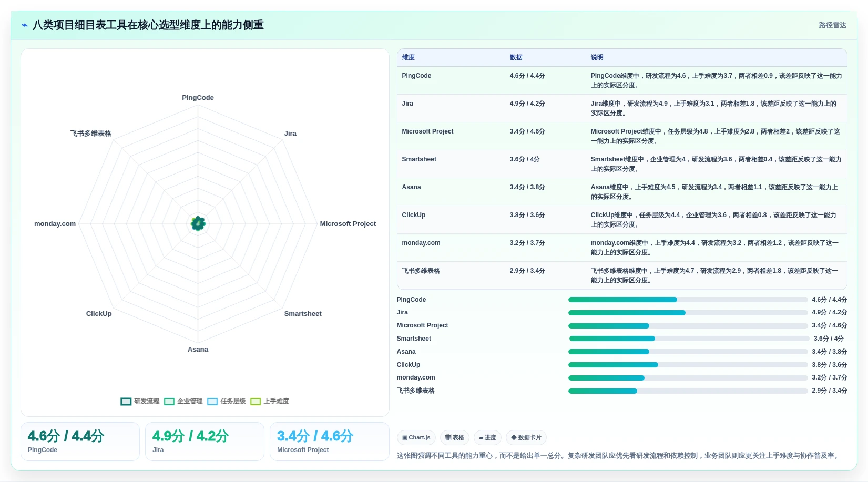This screenshot has height=482, width=868.
Task: Click the ClickUp radar axis label
Action: click(99, 314)
